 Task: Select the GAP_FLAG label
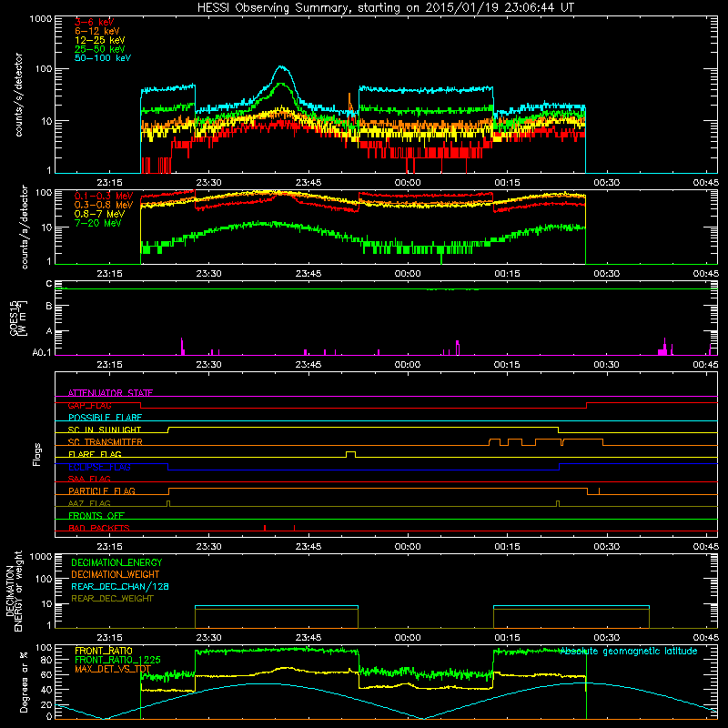[89, 405]
